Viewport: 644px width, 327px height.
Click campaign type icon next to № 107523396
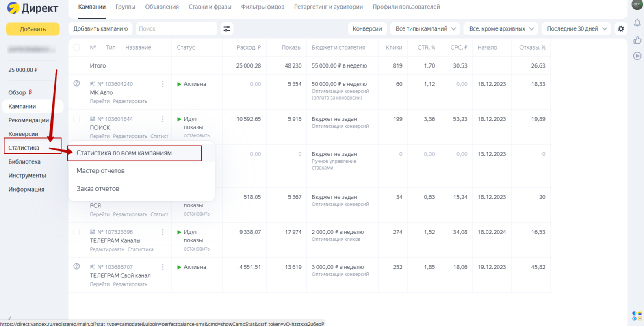click(92, 232)
